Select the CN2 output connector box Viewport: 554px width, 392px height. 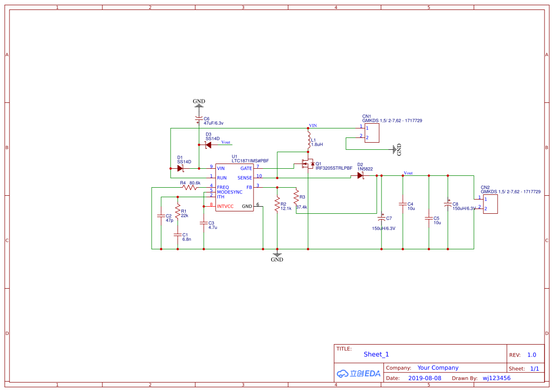coord(490,204)
